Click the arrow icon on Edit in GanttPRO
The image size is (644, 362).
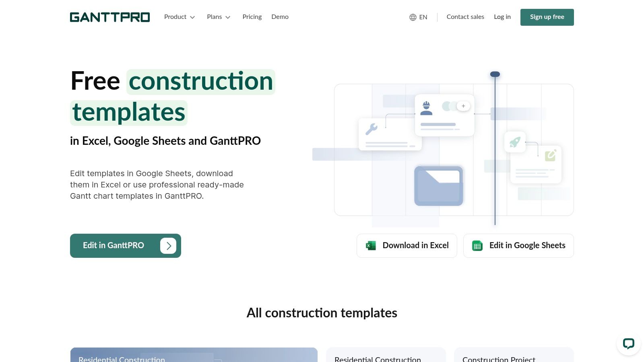[x=168, y=246]
